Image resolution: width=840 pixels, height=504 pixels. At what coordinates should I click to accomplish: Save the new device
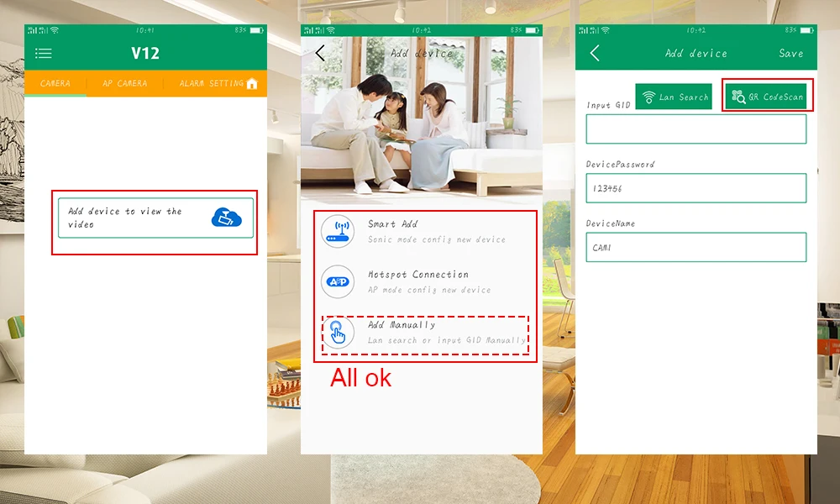pos(790,53)
